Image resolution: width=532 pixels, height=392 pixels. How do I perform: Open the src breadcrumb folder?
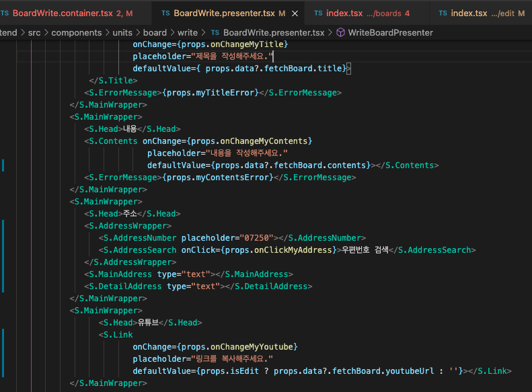click(34, 32)
